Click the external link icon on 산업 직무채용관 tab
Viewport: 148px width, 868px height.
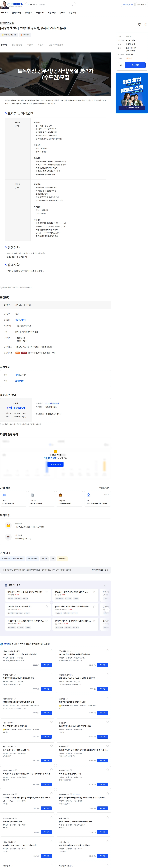coord(63,44)
